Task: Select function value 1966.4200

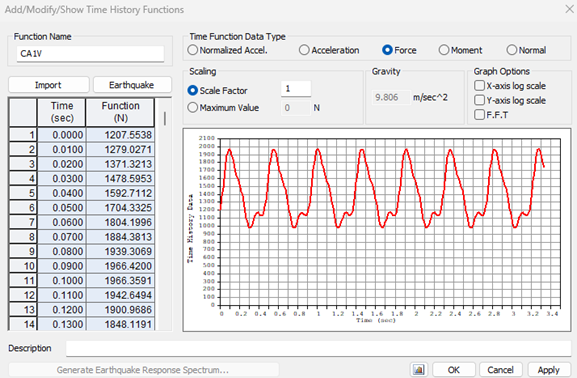Action: point(120,266)
